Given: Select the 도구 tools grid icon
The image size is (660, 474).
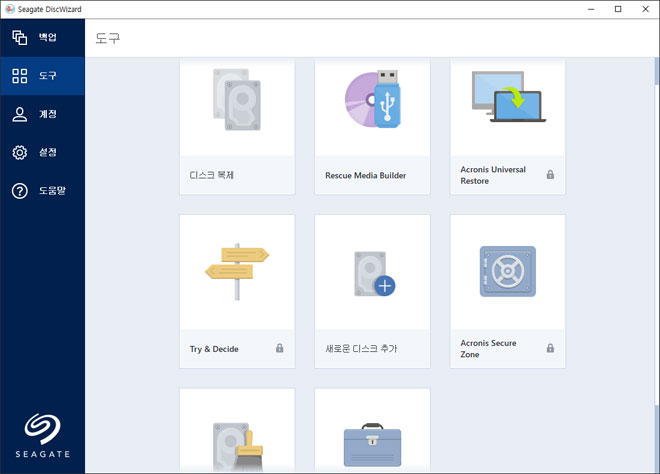Looking at the screenshot, I should (x=19, y=76).
